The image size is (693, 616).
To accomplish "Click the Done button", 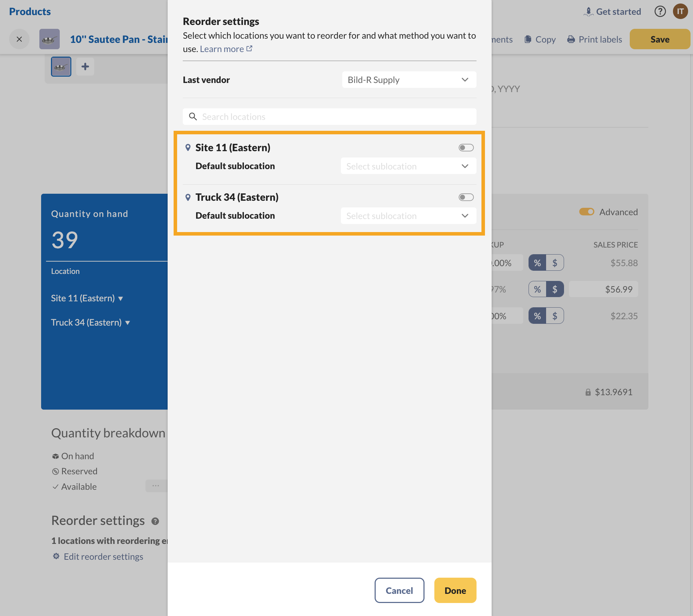I will 455,590.
